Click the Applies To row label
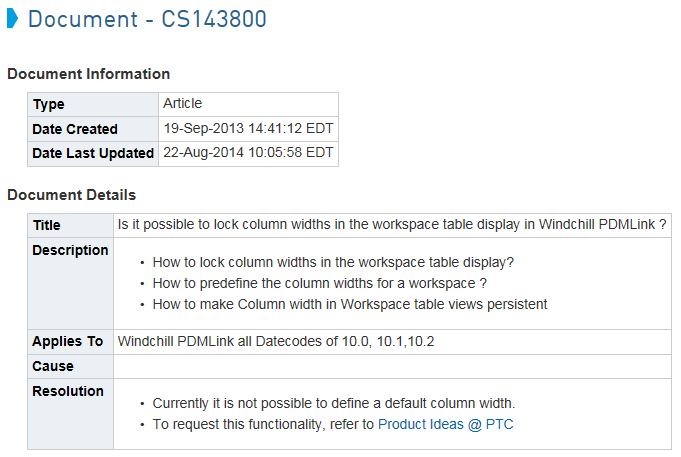This screenshot has width=681, height=457. point(68,341)
